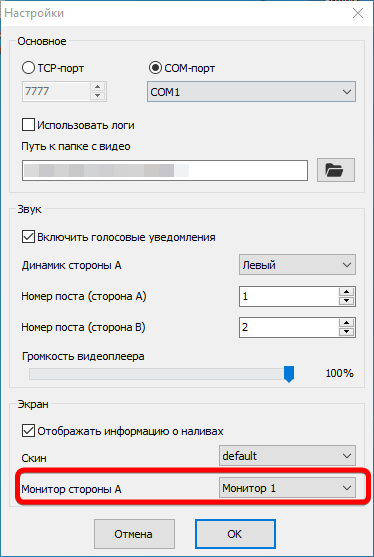The height and width of the screenshot is (557, 374).
Task: Expand the Монитор стороны А dropdown
Action: (287, 488)
